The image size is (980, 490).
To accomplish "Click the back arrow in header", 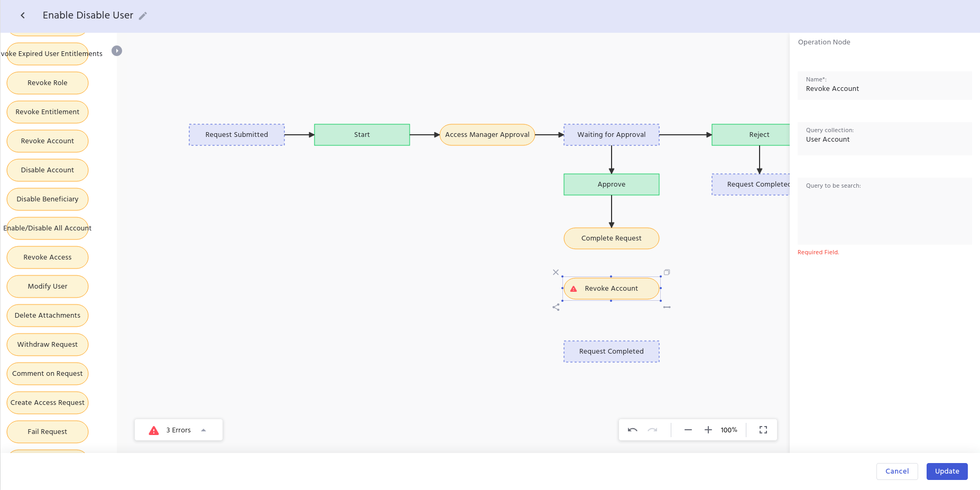I will click(x=23, y=15).
